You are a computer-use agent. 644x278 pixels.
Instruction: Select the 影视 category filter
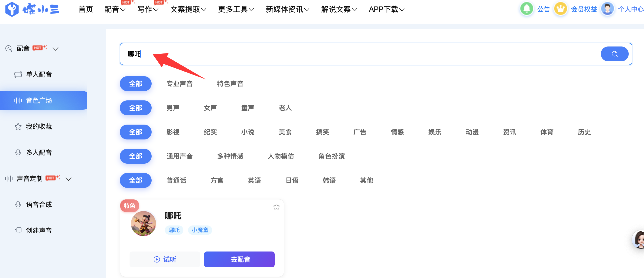173,132
